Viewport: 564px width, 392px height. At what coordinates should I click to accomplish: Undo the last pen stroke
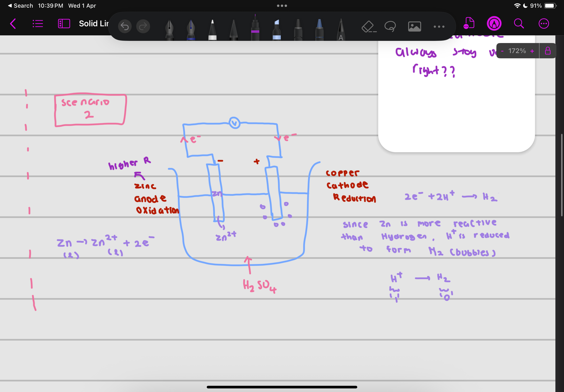coord(125,26)
